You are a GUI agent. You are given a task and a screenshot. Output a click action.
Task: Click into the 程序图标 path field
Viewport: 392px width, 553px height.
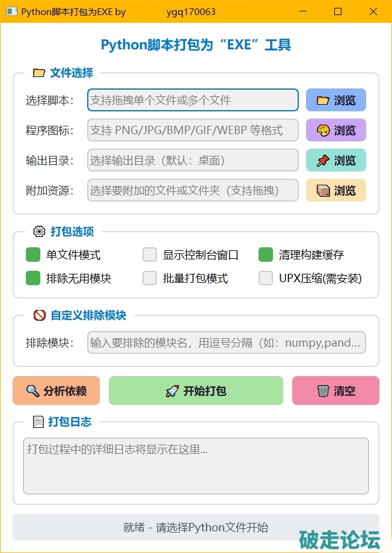[x=192, y=131]
